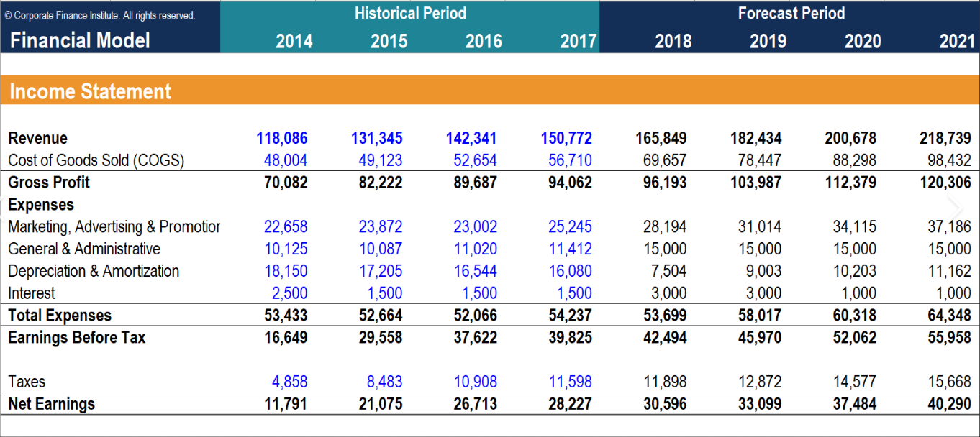The width and height of the screenshot is (980, 437).
Task: Click net earnings value 26,713
Action: coord(476,404)
